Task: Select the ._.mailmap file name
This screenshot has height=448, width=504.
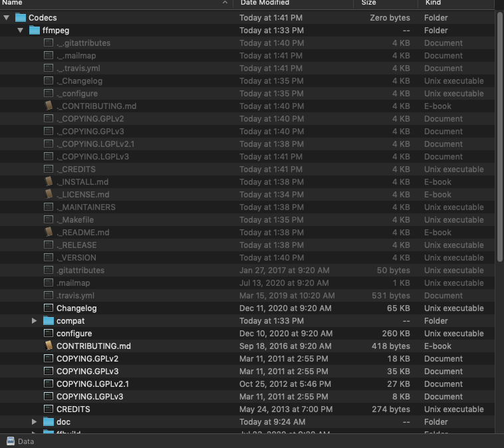Action: coord(76,56)
